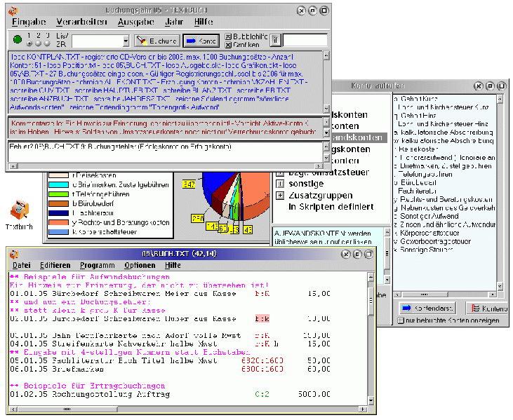Click the small 'if' button in the toolbar
Image resolution: width=513 pixels, height=420 pixels.
(275, 40)
